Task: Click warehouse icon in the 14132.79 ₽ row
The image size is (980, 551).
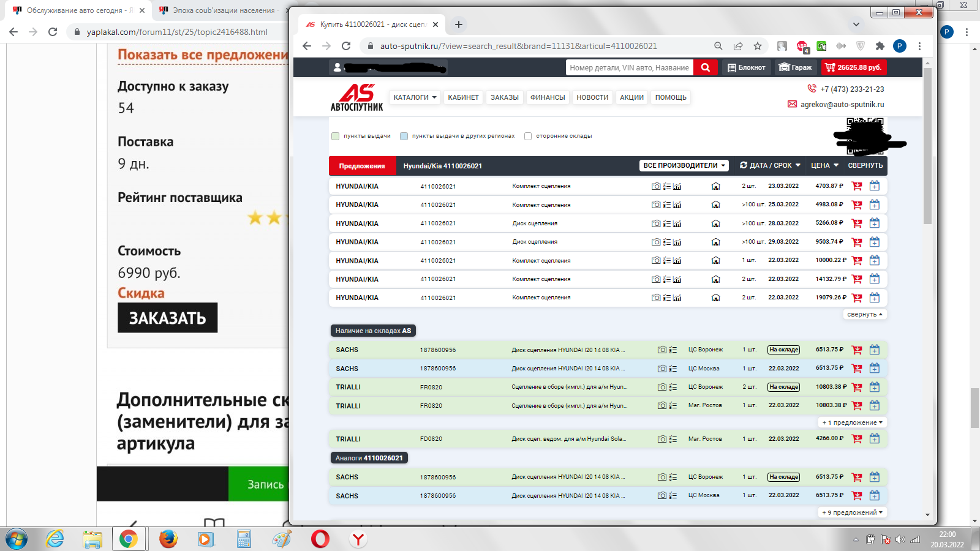Action: pyautogui.click(x=715, y=279)
